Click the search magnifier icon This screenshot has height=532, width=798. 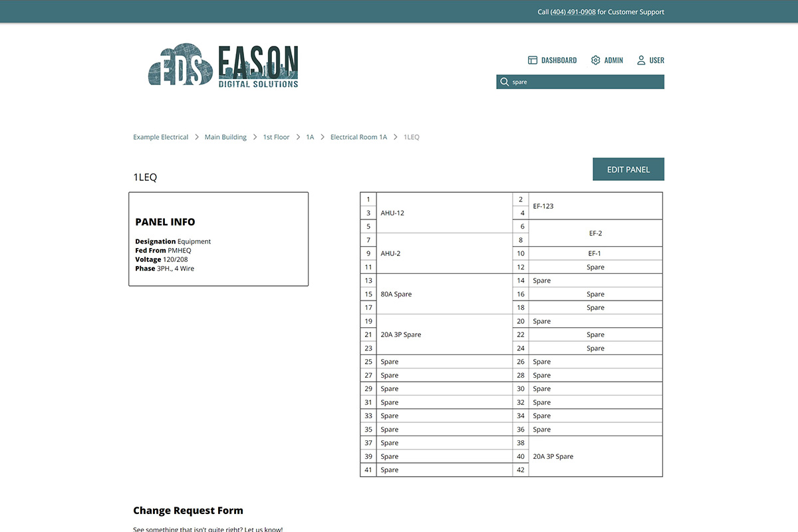505,82
